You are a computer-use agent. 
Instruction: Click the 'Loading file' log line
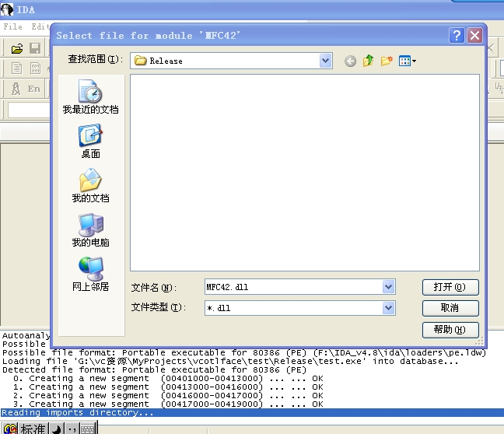(x=230, y=362)
